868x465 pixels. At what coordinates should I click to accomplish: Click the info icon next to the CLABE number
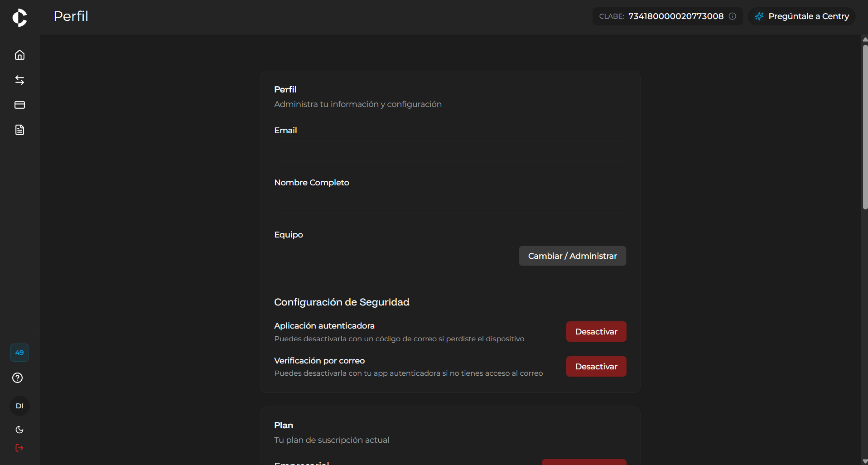click(x=733, y=16)
